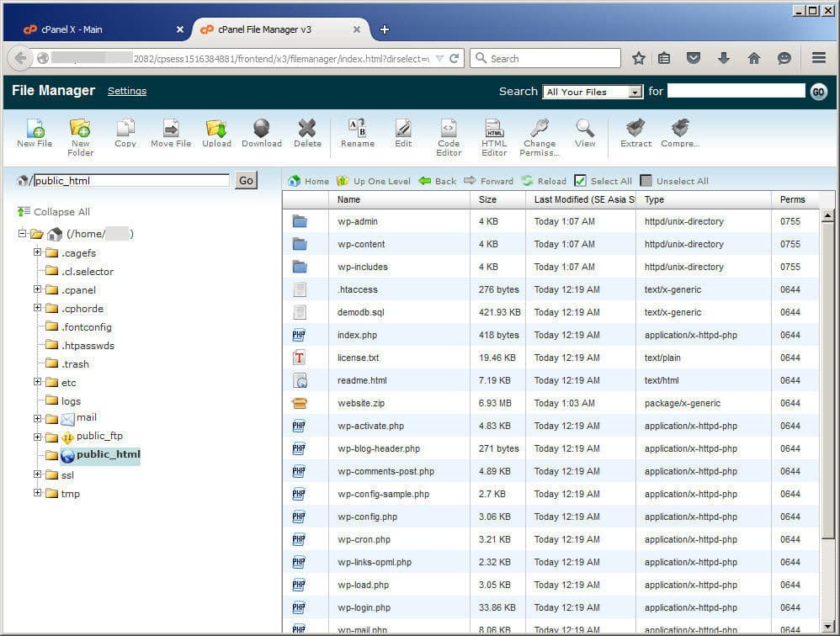Expand the .cpanel folder in tree
840x636 pixels.
point(38,289)
